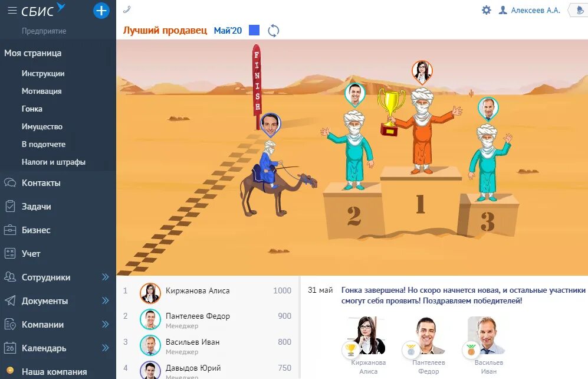Select Киржанова Алиса row in ranking

click(x=208, y=292)
